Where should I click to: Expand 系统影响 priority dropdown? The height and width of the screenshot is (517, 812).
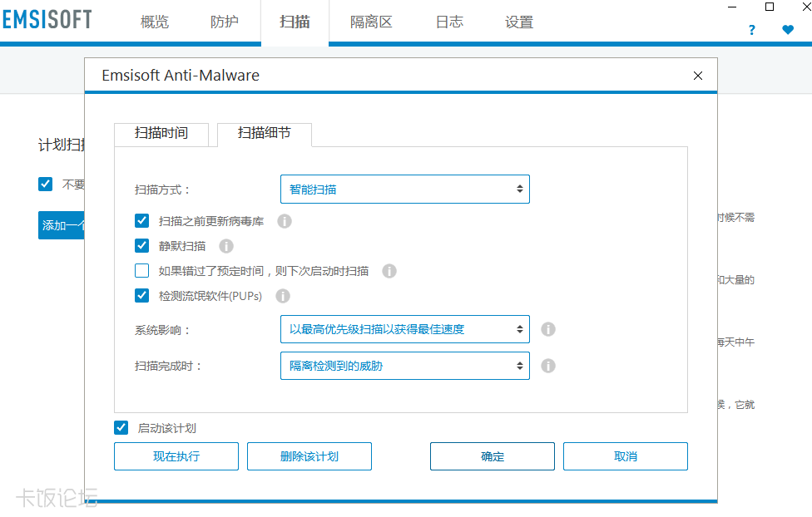point(404,329)
